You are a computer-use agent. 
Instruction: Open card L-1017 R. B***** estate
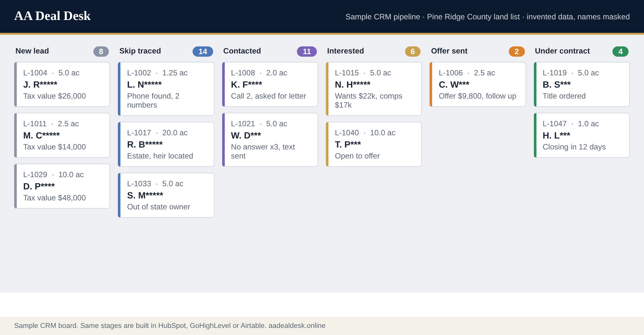[166, 144]
